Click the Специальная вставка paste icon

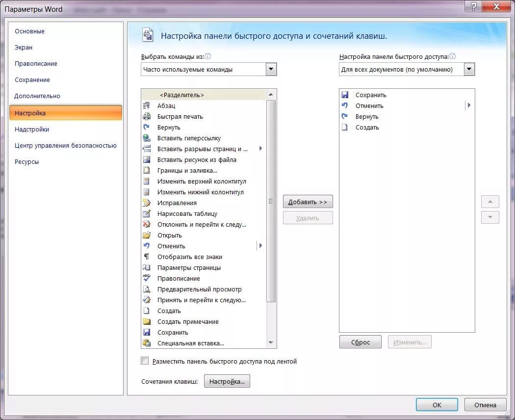(147, 343)
